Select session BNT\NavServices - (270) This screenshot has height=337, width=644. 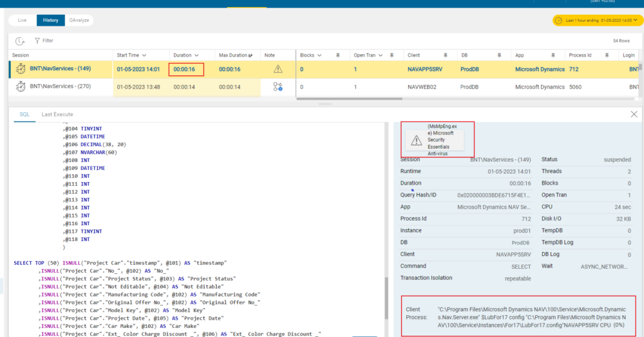click(x=61, y=87)
